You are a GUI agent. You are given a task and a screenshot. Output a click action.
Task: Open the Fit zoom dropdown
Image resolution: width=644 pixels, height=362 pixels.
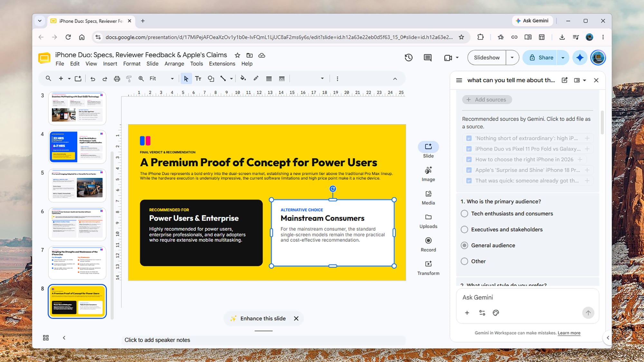pyautogui.click(x=161, y=79)
